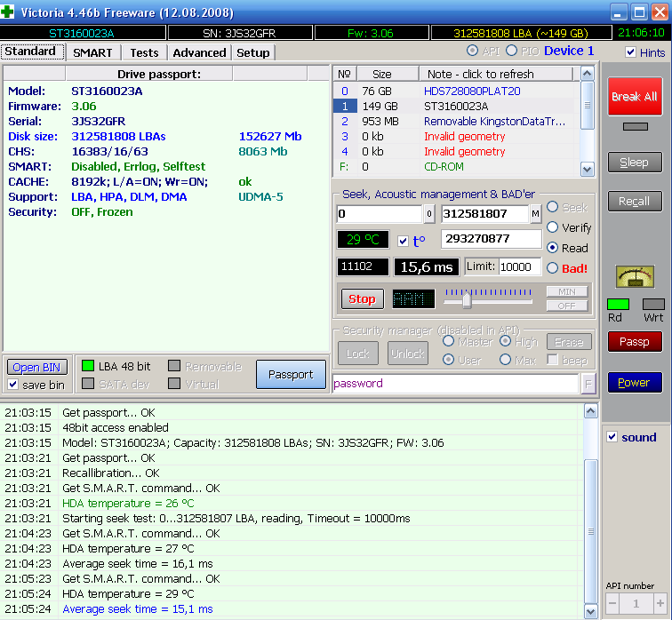672x620 pixels.
Task: Toggle the sound checkbox
Action: [612, 437]
